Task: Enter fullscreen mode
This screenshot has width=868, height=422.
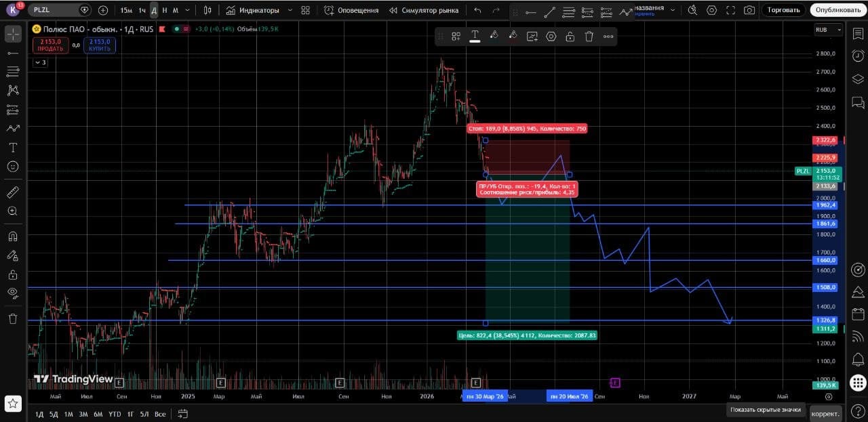Action: pyautogui.click(x=730, y=10)
